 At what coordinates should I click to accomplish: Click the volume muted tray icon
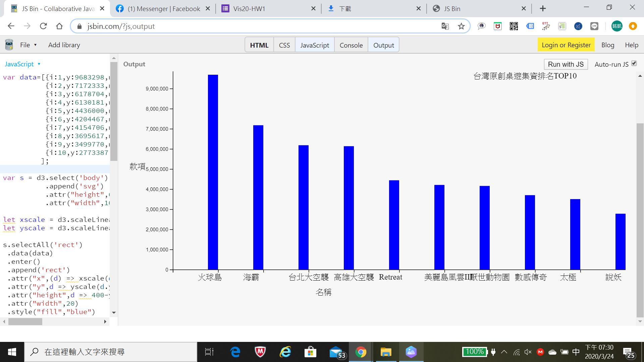pyautogui.click(x=528, y=352)
